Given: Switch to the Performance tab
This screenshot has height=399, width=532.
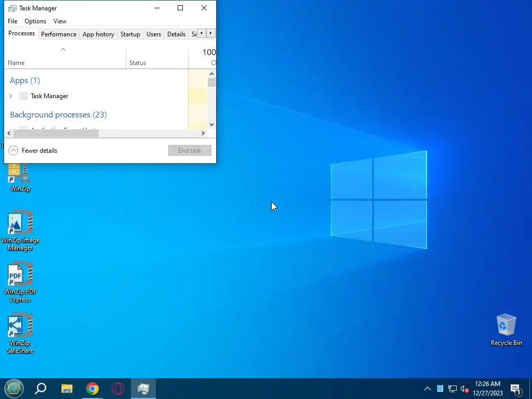Looking at the screenshot, I should (x=59, y=34).
